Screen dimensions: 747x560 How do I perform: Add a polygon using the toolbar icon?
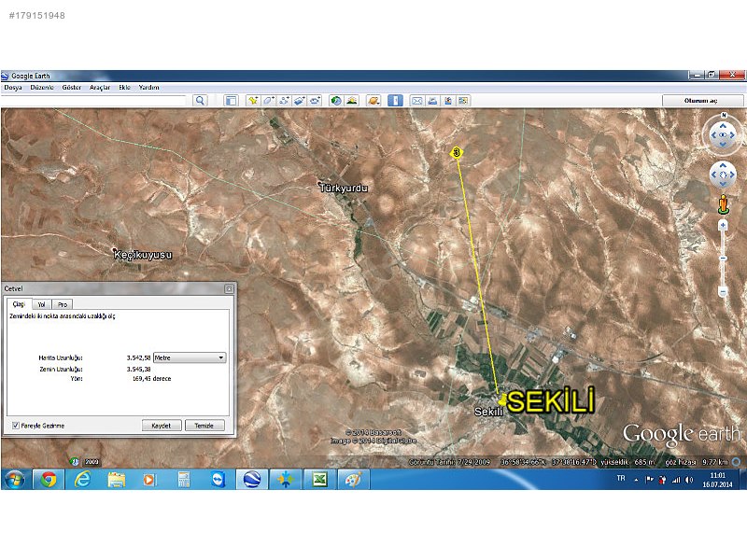pos(269,101)
